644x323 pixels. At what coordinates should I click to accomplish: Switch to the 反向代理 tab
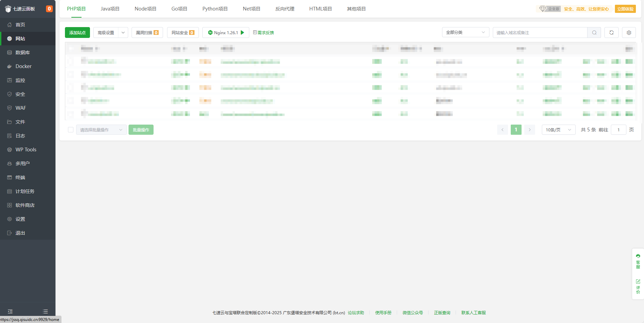[285, 9]
